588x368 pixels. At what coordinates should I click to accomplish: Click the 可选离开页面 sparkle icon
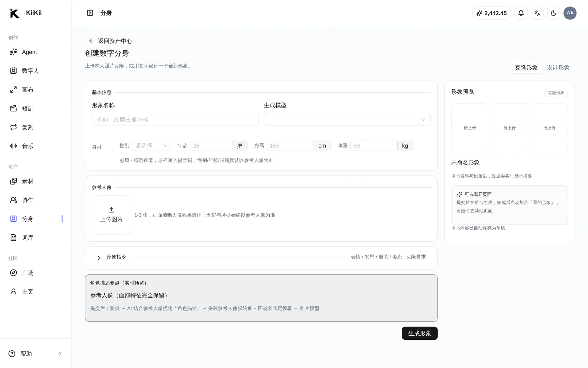coord(459,195)
